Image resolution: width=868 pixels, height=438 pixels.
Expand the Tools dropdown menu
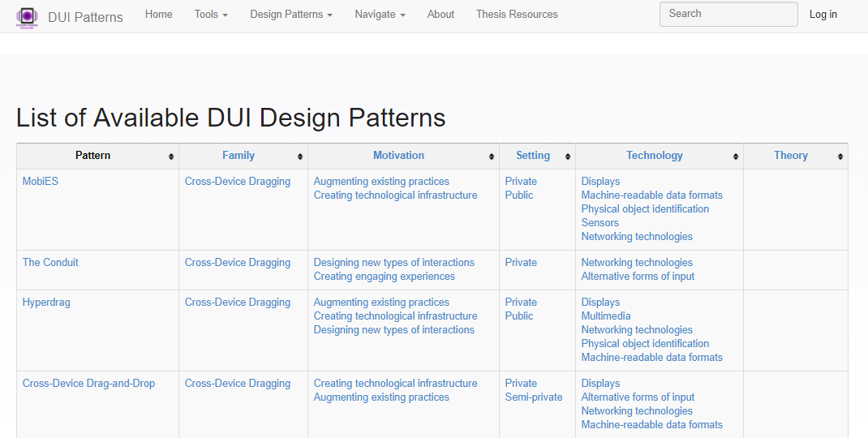211,15
